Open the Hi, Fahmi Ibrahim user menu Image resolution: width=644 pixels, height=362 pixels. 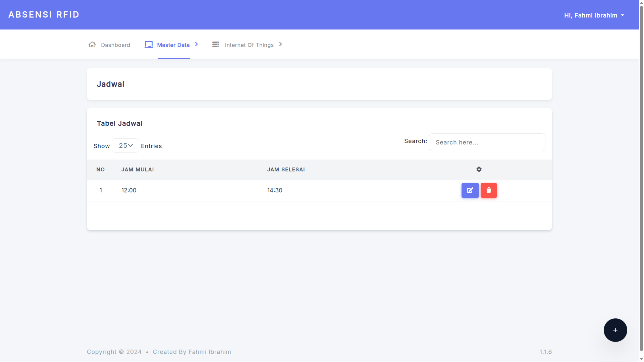594,15
